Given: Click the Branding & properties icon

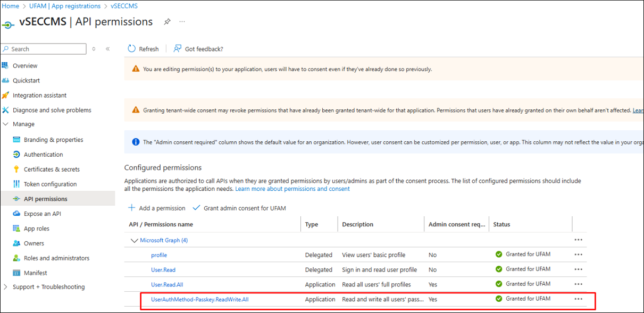Looking at the screenshot, I should click(16, 140).
